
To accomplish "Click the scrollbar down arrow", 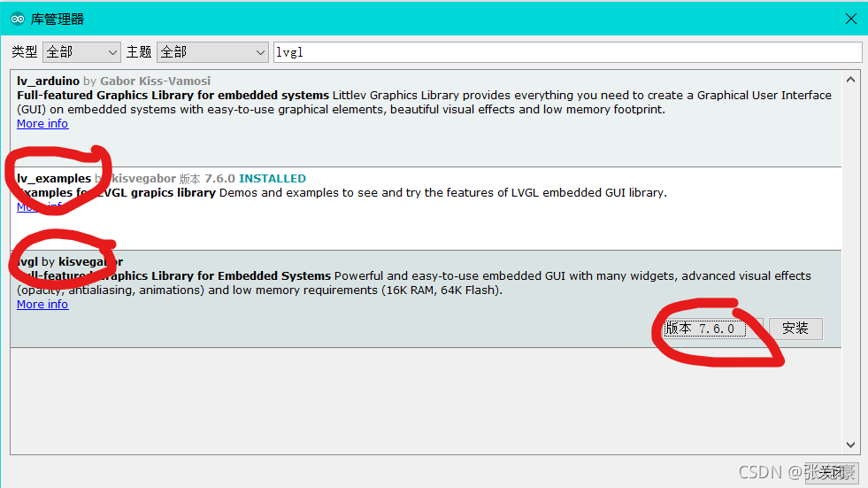I will point(851,445).
